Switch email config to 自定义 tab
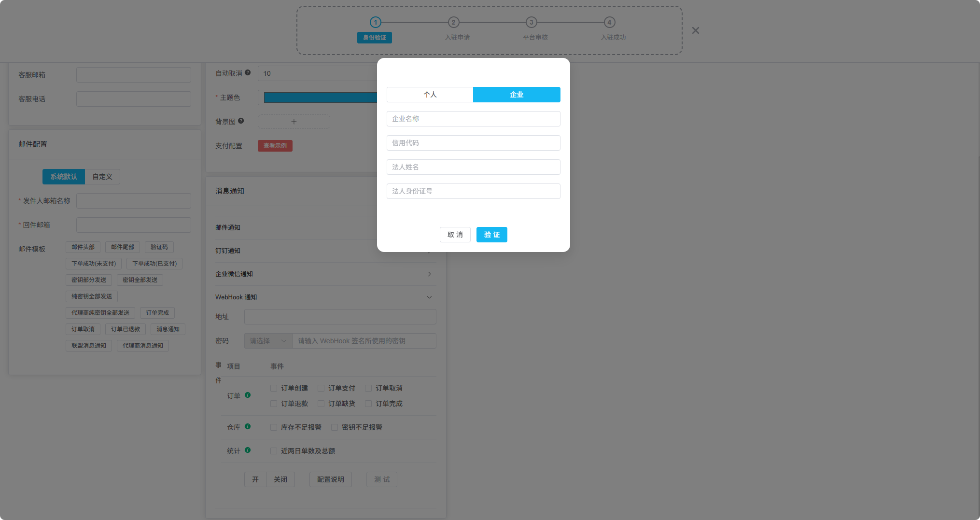The image size is (980, 520). coord(102,176)
